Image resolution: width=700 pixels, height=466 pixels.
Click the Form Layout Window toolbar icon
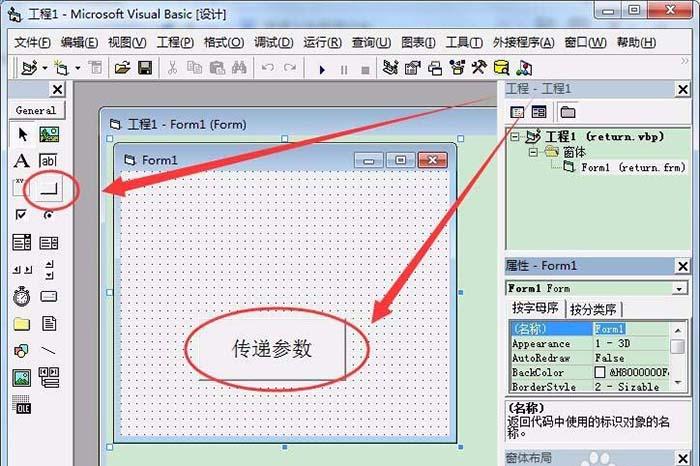[x=435, y=68]
